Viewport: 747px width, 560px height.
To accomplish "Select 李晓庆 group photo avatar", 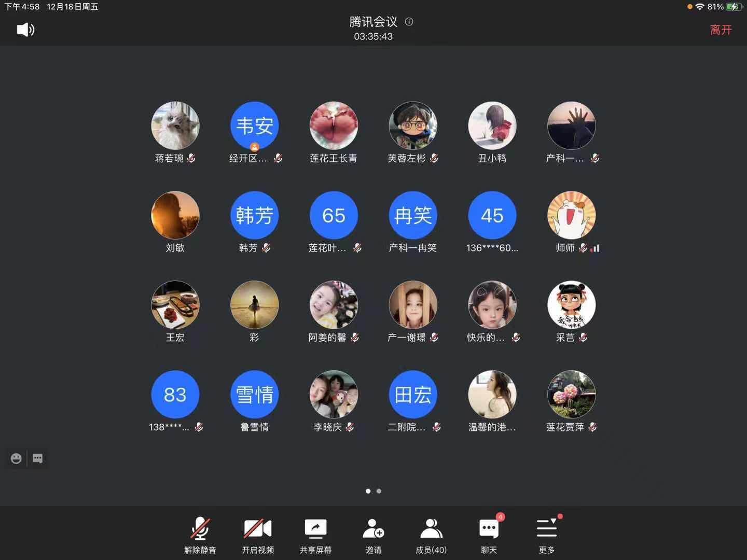I will (x=334, y=395).
